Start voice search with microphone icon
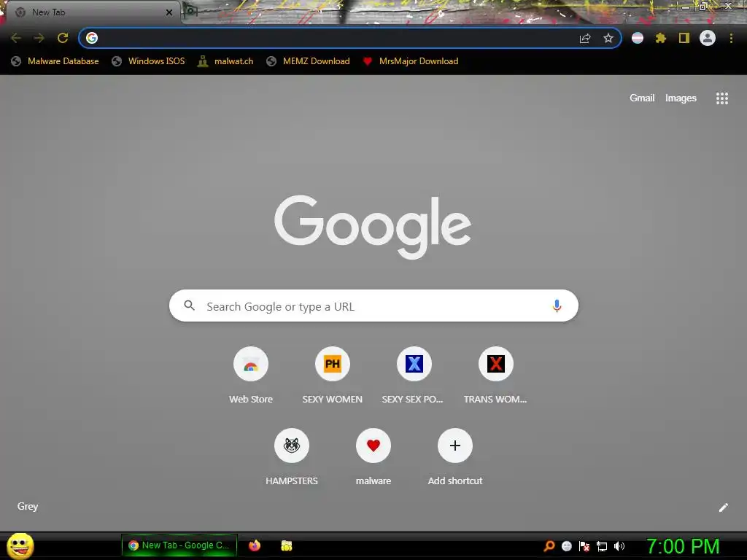Screen dimensions: 747x560 [x=557, y=306]
